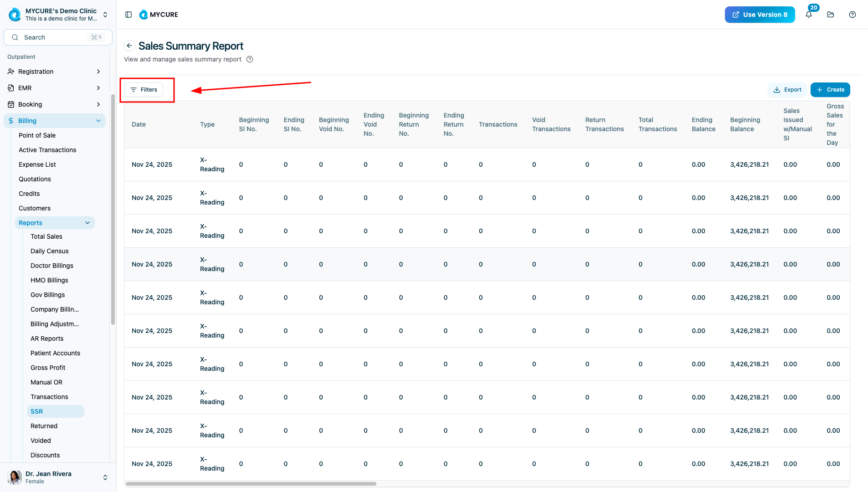Open Total Sales report
This screenshot has width=868, height=492.
click(x=46, y=236)
